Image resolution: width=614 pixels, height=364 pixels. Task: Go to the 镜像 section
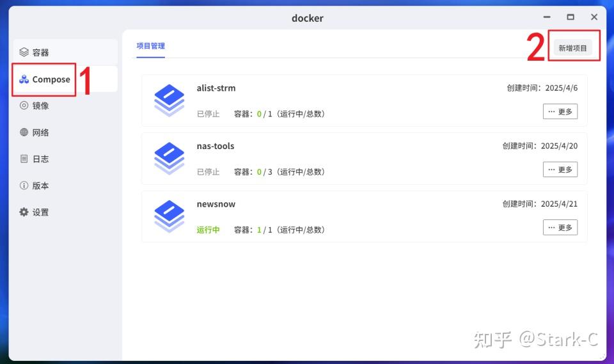pyautogui.click(x=65, y=106)
